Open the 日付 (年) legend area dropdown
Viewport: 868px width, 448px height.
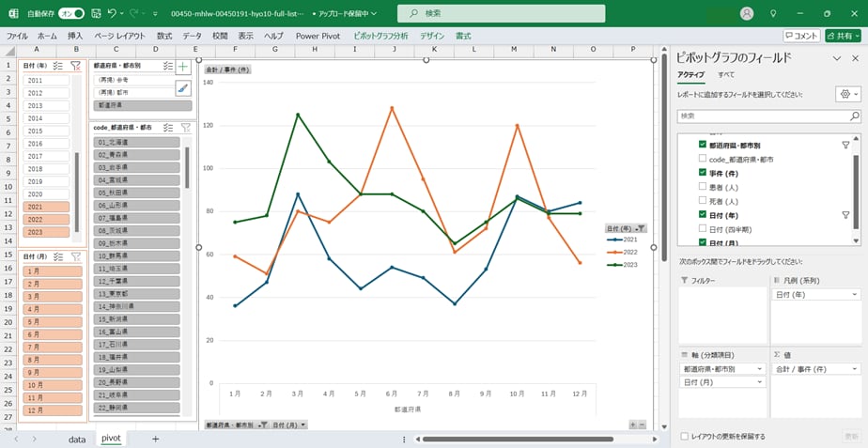[x=856, y=294]
